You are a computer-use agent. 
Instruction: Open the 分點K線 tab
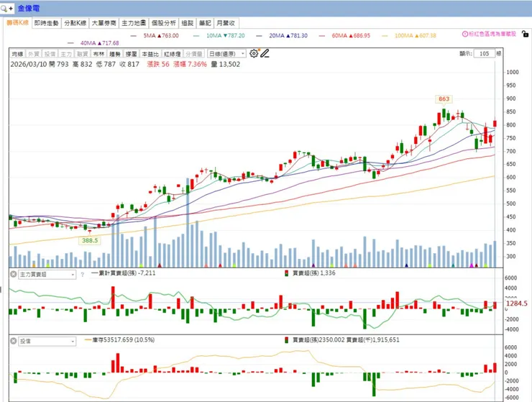click(75, 23)
